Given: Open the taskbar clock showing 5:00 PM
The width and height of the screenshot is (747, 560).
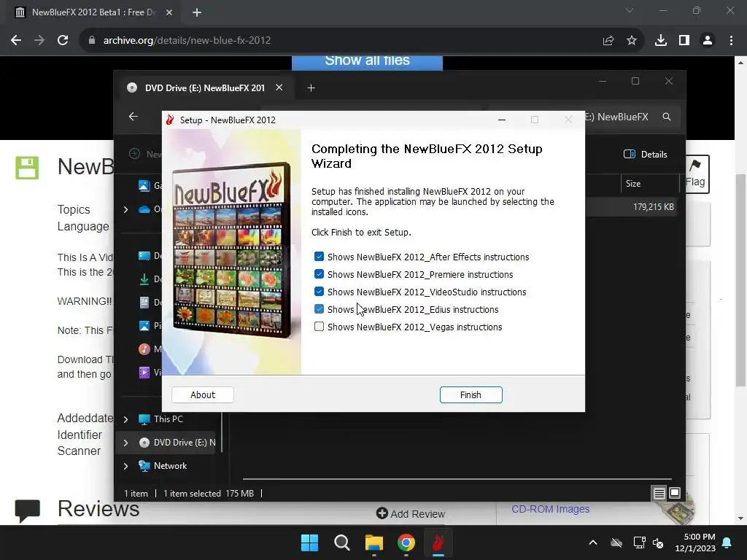Looking at the screenshot, I should point(695,542).
